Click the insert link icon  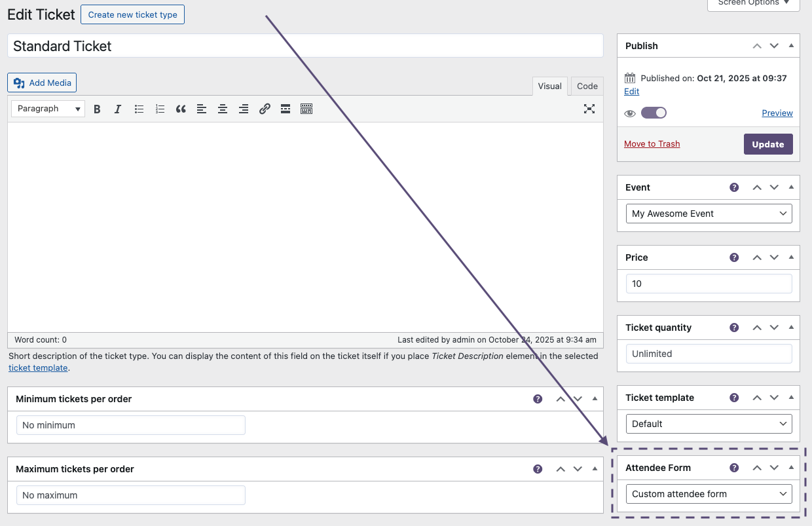[x=265, y=109]
